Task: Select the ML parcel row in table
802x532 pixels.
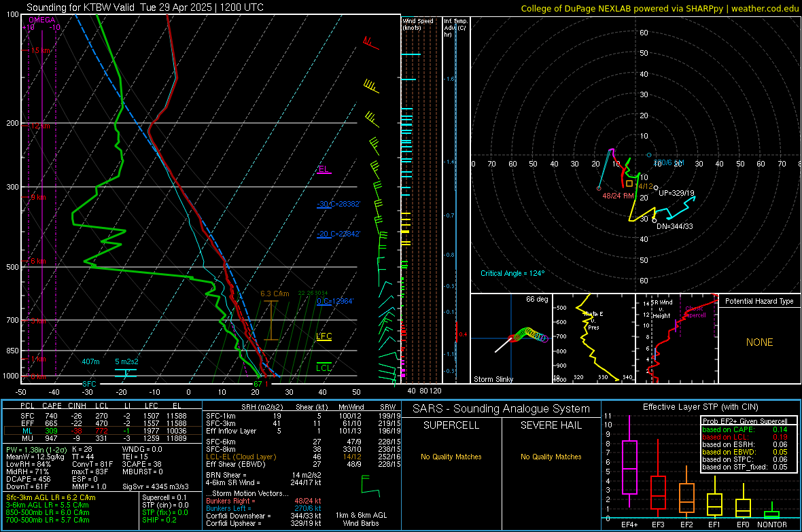Action: pyautogui.click(x=103, y=431)
